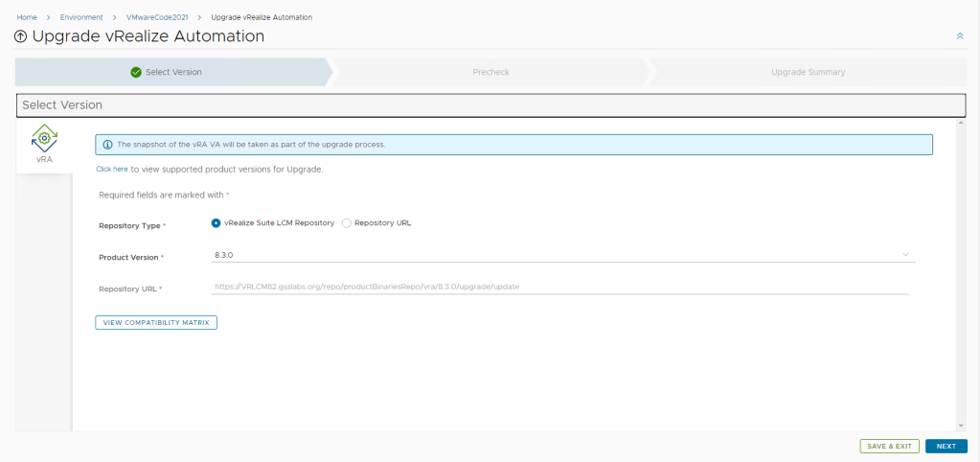
Task: Click the vRA product icon
Action: pyautogui.click(x=44, y=140)
